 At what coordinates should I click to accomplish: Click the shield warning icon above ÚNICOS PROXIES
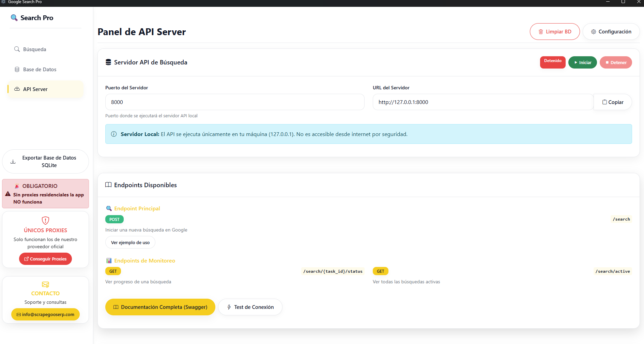coord(45,220)
